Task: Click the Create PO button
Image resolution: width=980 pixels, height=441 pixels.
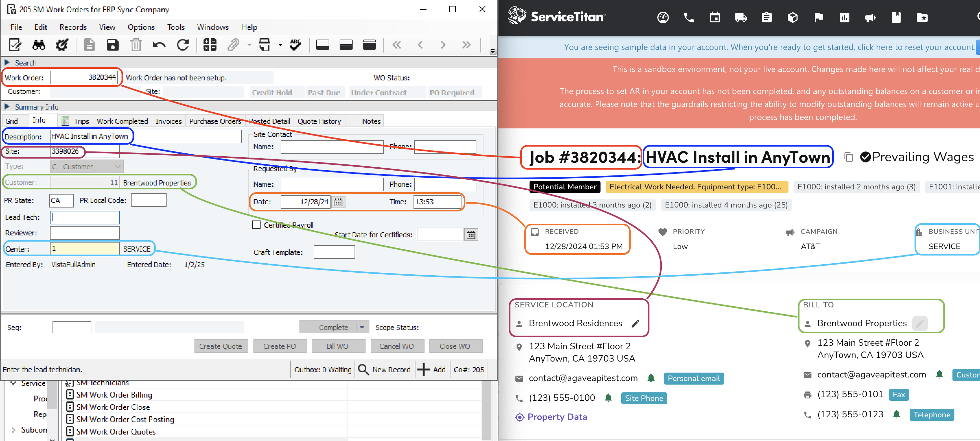Action: (x=280, y=346)
